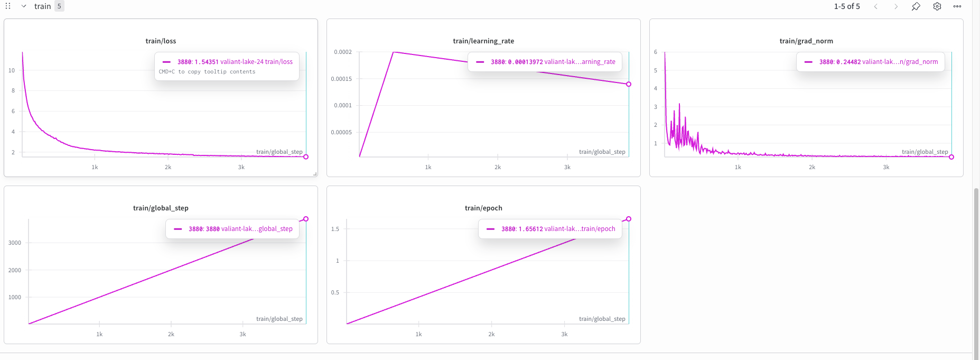Go to previous page of panels
Viewport: 980px width, 360px height.
pos(876,6)
